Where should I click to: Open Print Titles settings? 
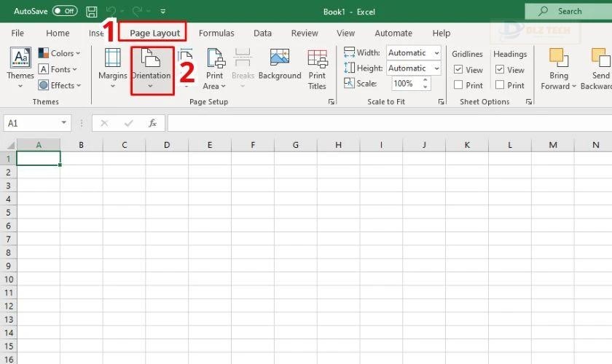(317, 69)
